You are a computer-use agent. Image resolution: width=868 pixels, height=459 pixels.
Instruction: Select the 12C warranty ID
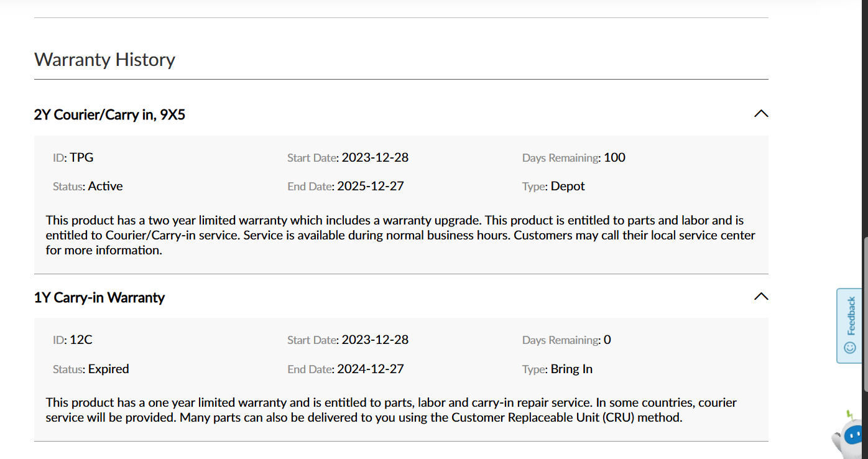[x=81, y=340]
